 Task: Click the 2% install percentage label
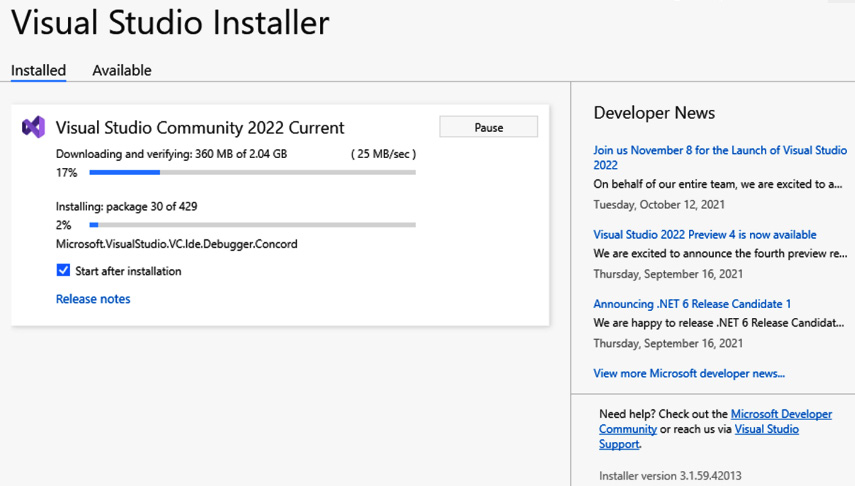63,225
